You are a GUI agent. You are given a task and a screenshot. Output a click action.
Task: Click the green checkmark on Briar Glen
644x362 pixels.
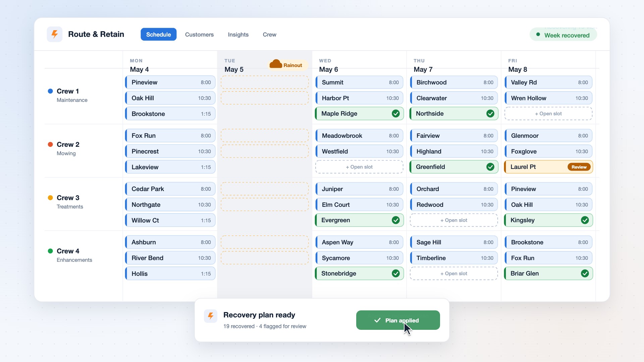click(x=585, y=274)
